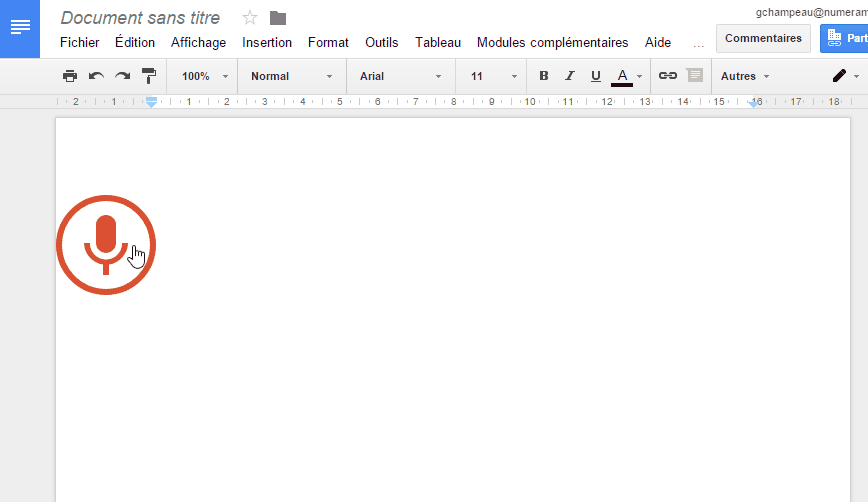Open the Arial font dropdown

point(400,76)
